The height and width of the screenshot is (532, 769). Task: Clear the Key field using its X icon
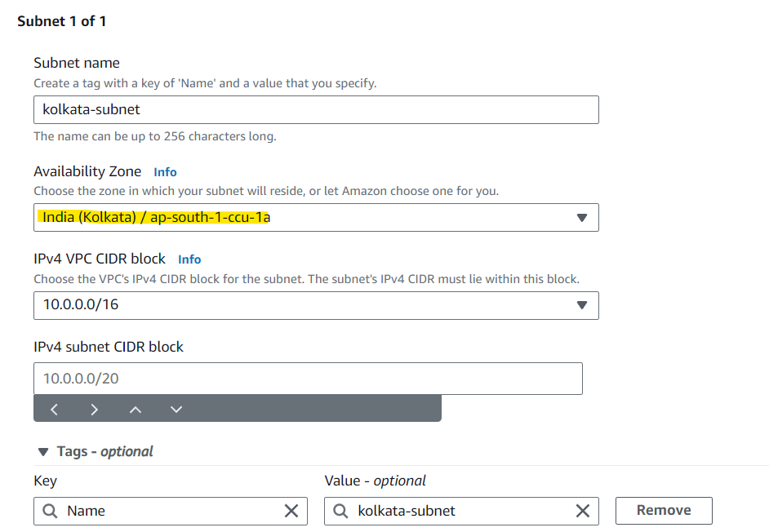[291, 511]
